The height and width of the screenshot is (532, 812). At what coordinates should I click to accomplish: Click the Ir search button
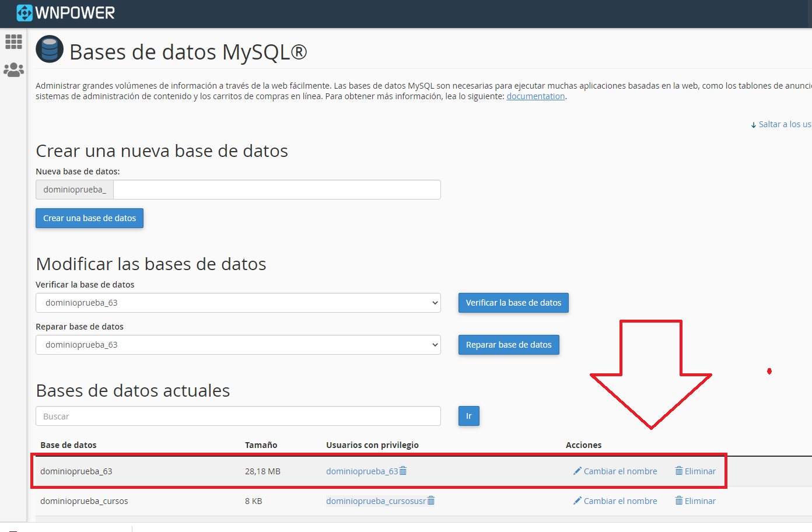[468, 416]
